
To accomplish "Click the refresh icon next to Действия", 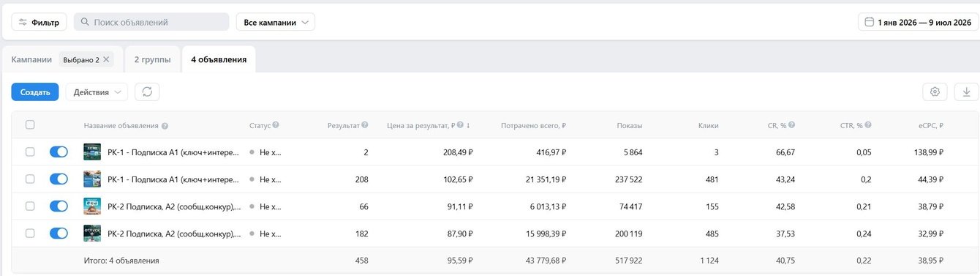I will click(147, 92).
